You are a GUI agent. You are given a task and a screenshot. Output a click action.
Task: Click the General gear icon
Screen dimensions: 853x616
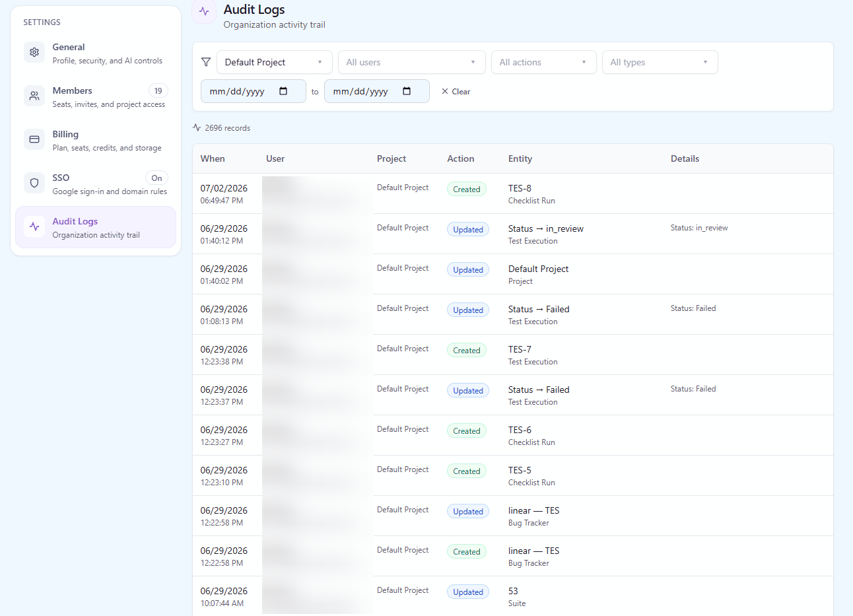click(34, 52)
